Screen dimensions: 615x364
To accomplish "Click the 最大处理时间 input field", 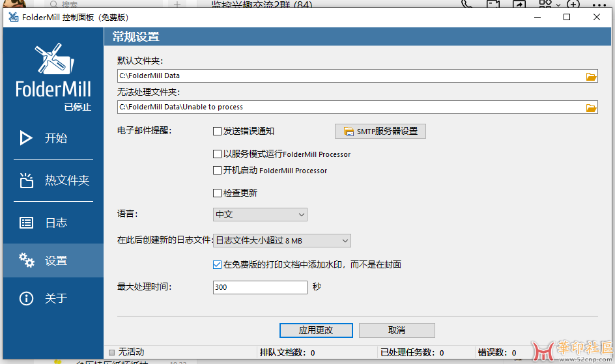I will click(259, 287).
